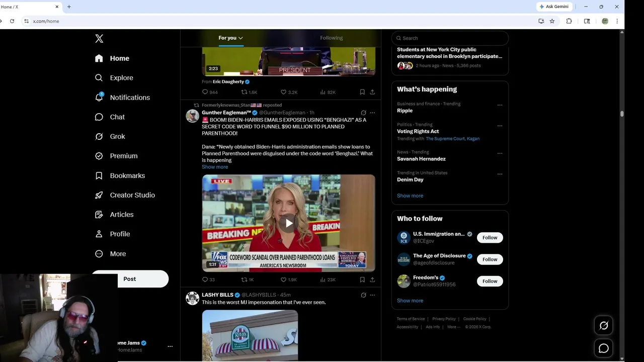The width and height of the screenshot is (644, 362).
Task: Open more options for Savanah Hernandez trend
Action: tap(500, 153)
